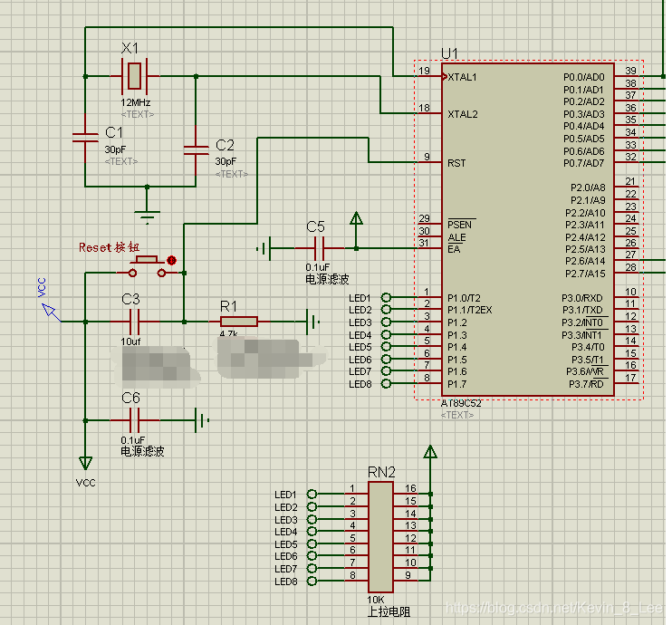Toggle the red actuator dot on Reset button
The width and height of the screenshot is (672, 625).
[x=171, y=260]
